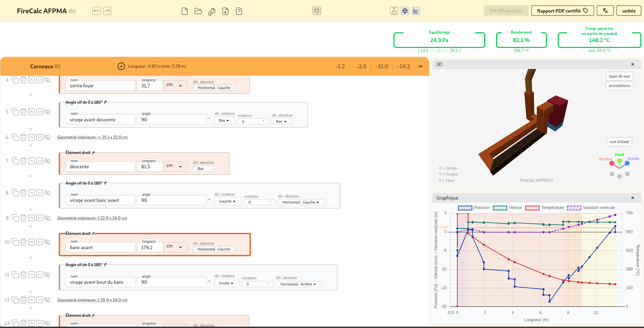Click the vue initiale button
644x328 pixels.
pyautogui.click(x=619, y=142)
